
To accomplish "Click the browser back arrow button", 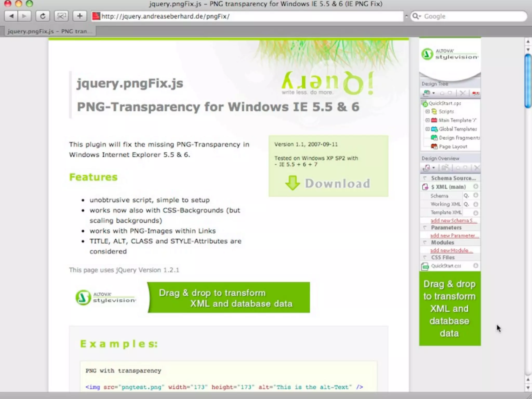I will (x=11, y=16).
